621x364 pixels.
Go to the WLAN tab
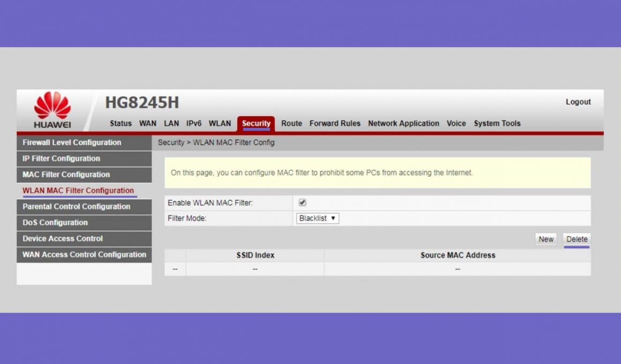click(220, 123)
